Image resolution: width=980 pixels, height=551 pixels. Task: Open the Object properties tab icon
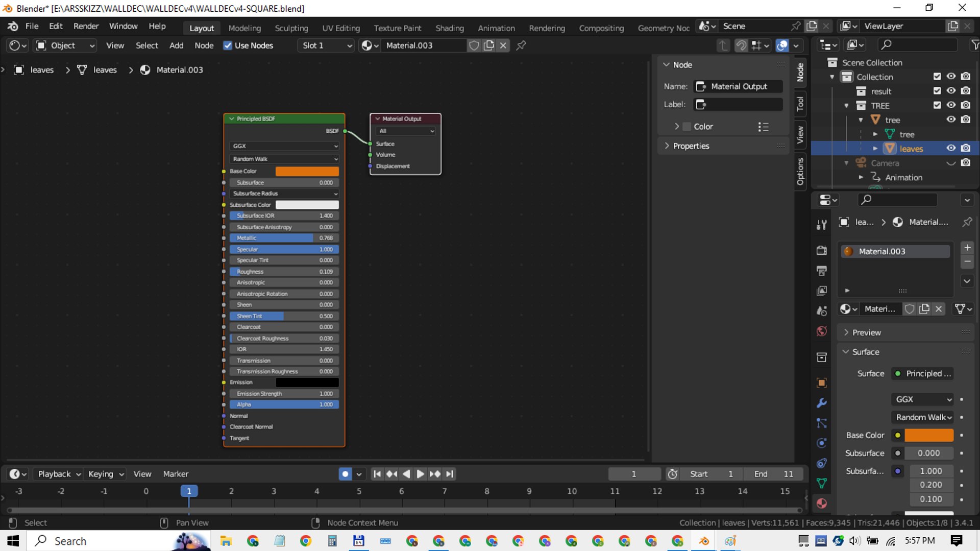point(821,382)
